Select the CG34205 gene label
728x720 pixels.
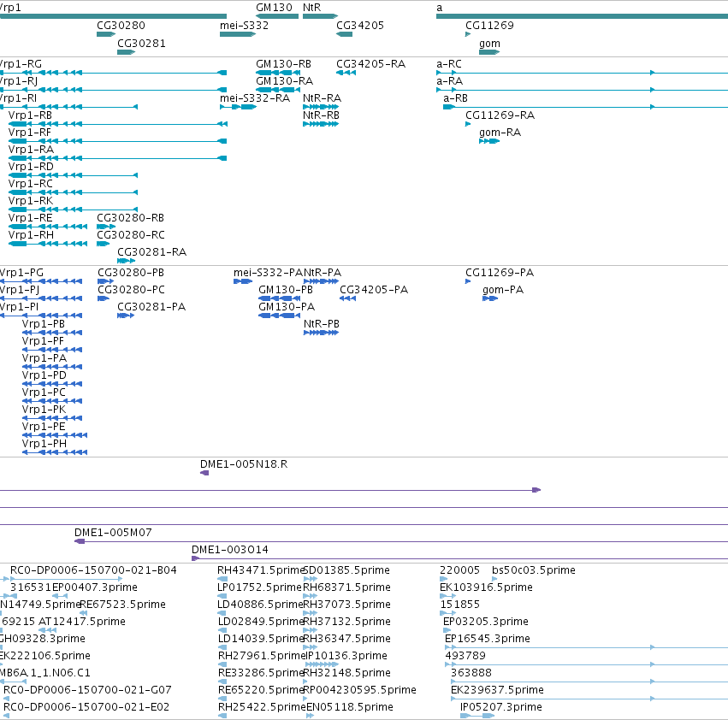[360, 26]
